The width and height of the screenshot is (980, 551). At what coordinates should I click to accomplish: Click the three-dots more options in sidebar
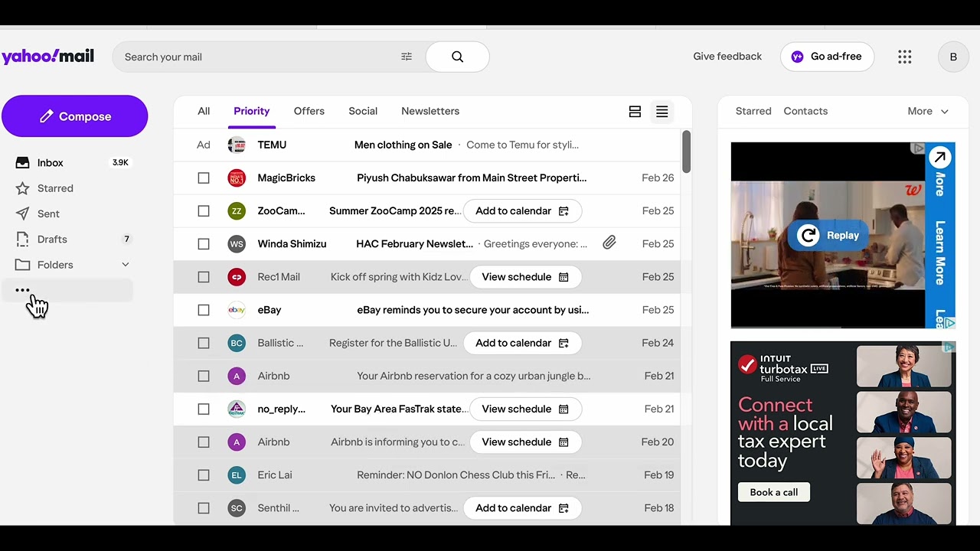pos(22,290)
